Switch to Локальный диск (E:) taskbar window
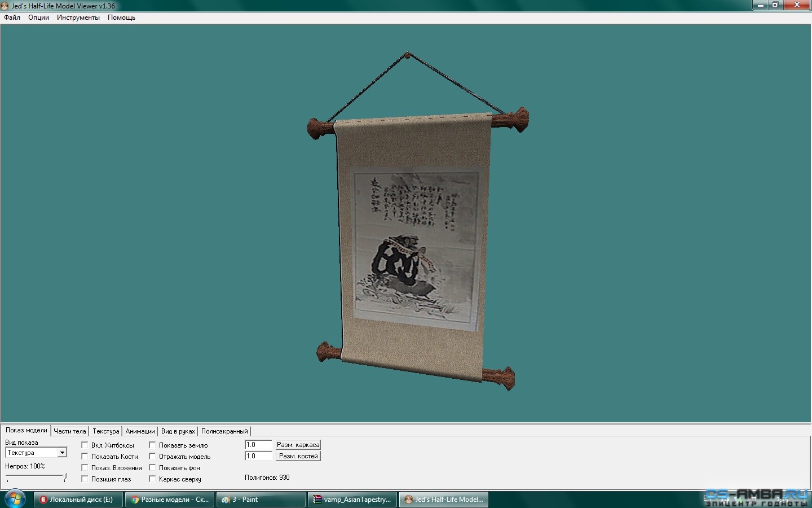 78,500
